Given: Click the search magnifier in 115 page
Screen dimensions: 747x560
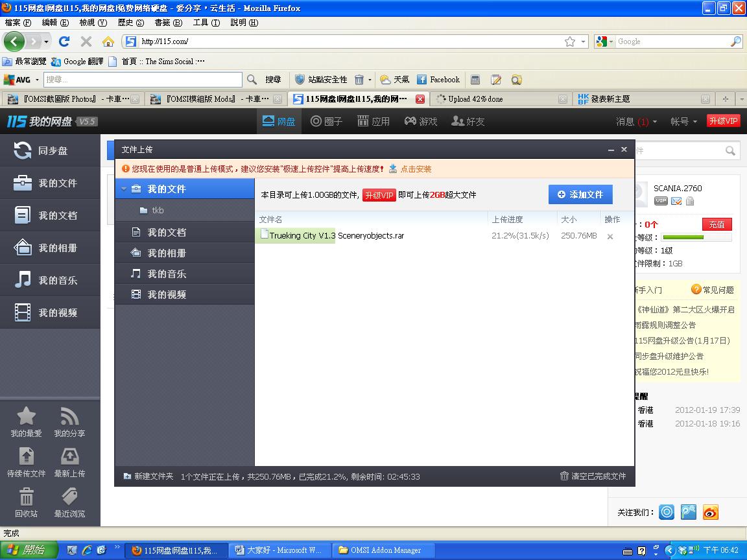Looking at the screenshot, I should 730,151.
